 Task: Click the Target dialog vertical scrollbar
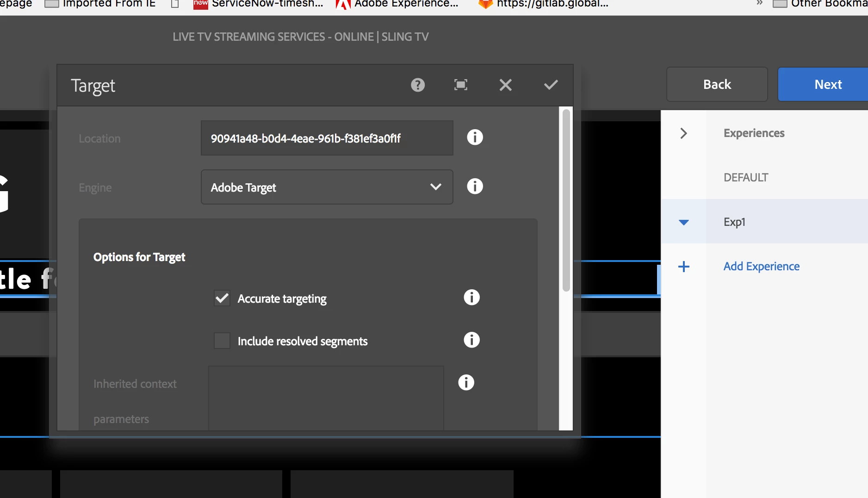[566, 200]
